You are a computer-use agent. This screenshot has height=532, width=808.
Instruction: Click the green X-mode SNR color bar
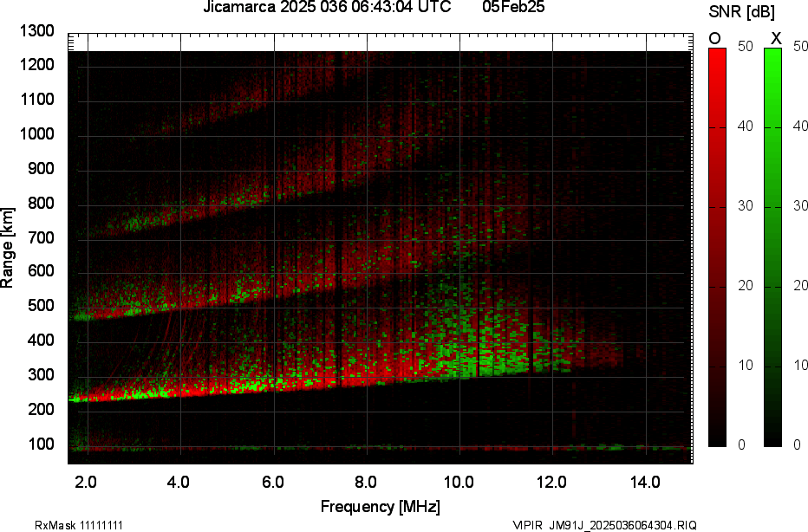[x=772, y=247]
